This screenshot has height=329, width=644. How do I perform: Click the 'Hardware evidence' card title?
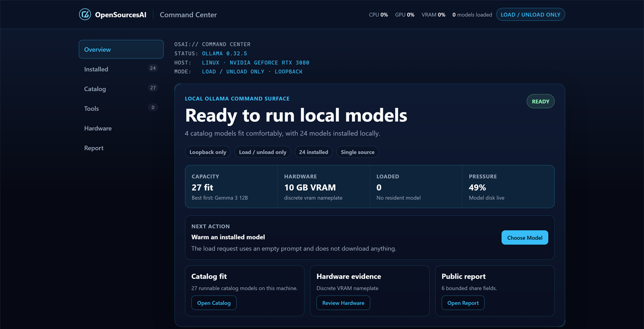point(349,277)
